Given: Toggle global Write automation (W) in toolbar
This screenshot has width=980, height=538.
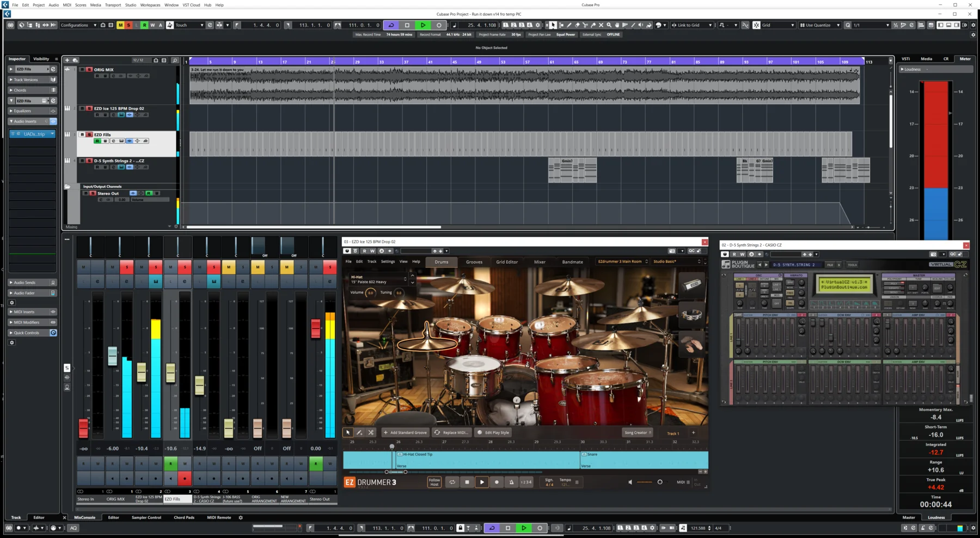Looking at the screenshot, I should (152, 25).
